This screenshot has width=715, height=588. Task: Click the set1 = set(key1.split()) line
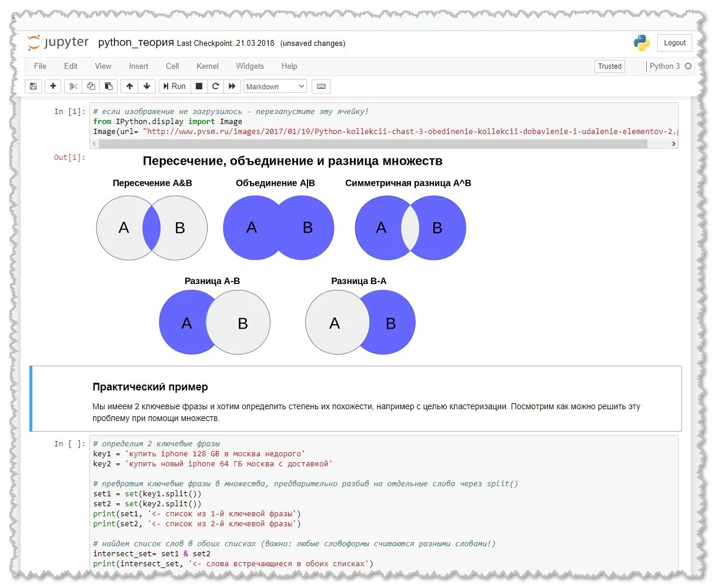147,494
